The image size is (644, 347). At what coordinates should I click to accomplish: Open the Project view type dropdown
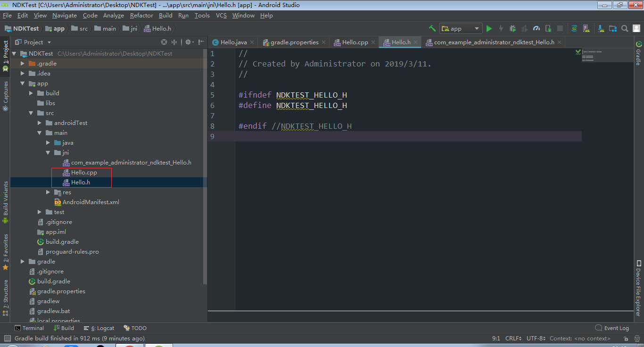[32, 42]
